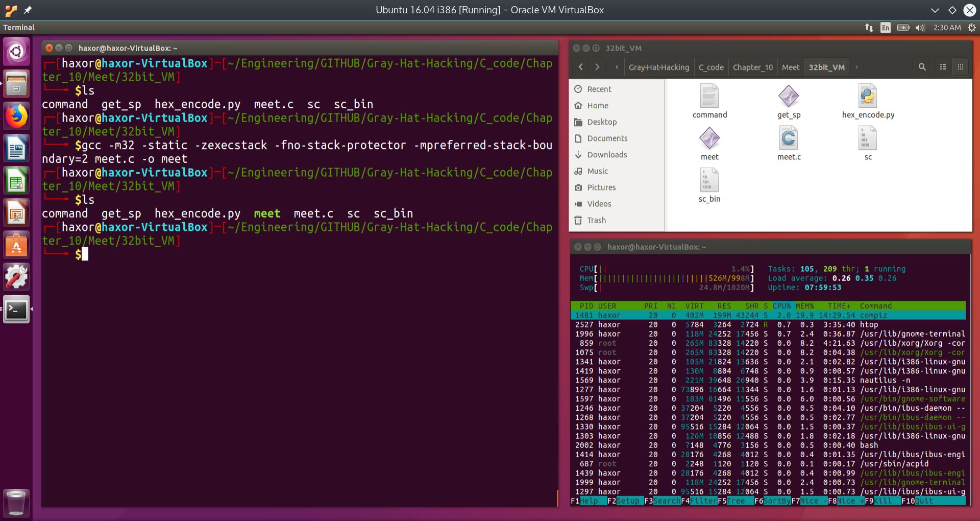Click the pin icon in VirtualBox titlebar
This screenshot has height=521, width=980.
pyautogui.click(x=28, y=10)
